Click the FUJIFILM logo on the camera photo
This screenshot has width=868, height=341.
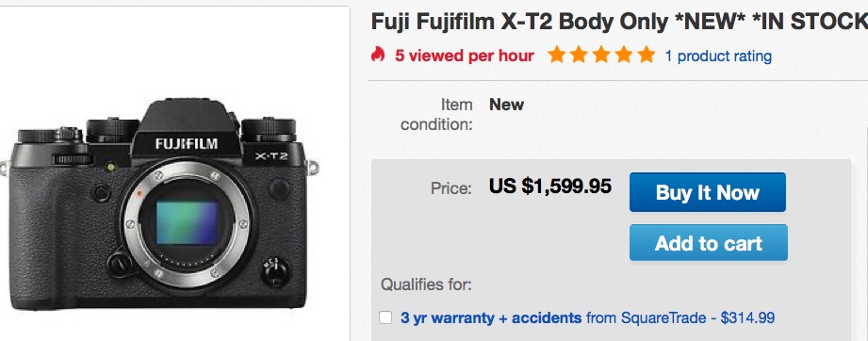(186, 144)
